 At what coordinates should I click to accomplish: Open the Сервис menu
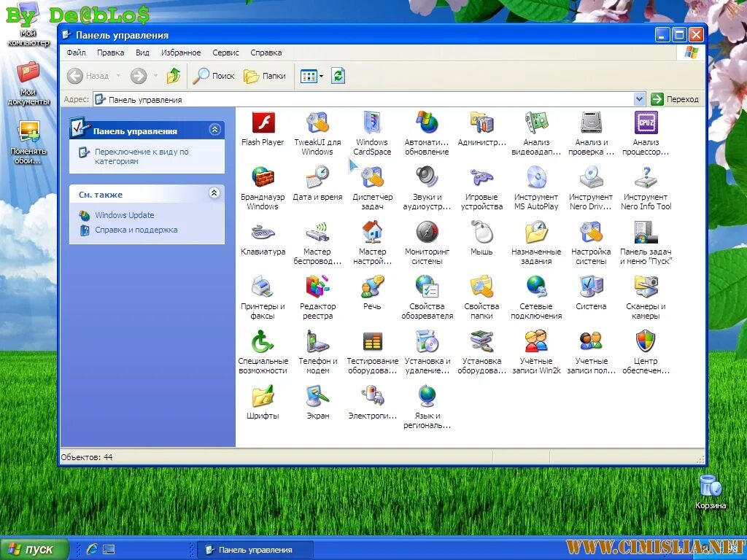click(x=226, y=52)
